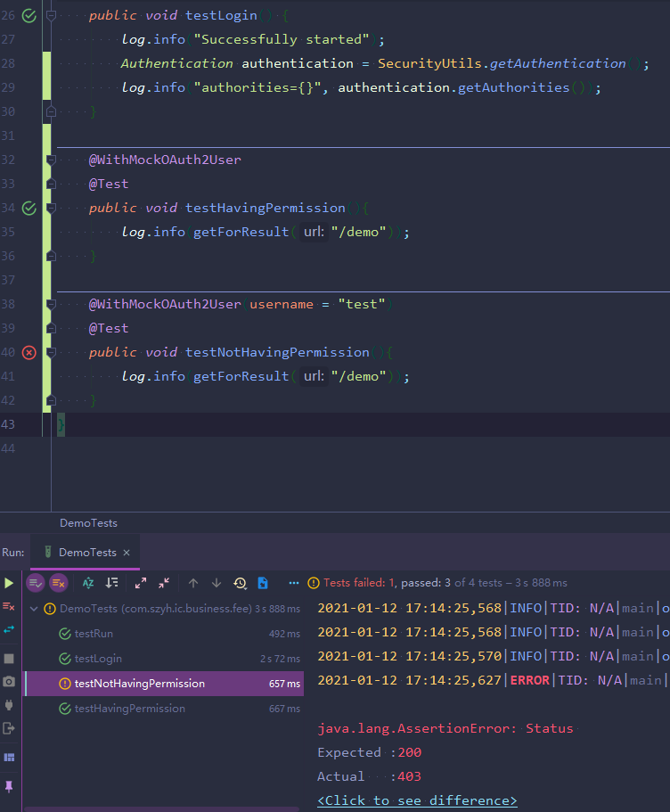Toggle the Show Passed tests filter

pos(36,583)
